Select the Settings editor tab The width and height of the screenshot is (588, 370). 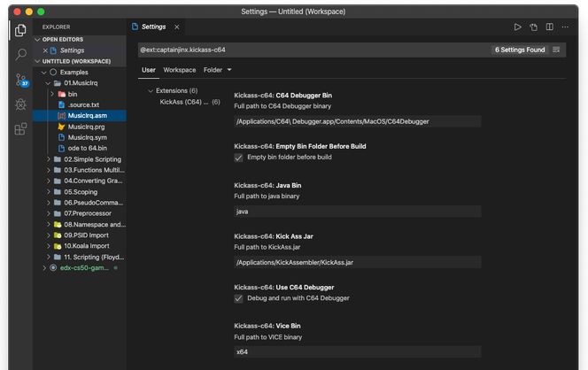(153, 27)
